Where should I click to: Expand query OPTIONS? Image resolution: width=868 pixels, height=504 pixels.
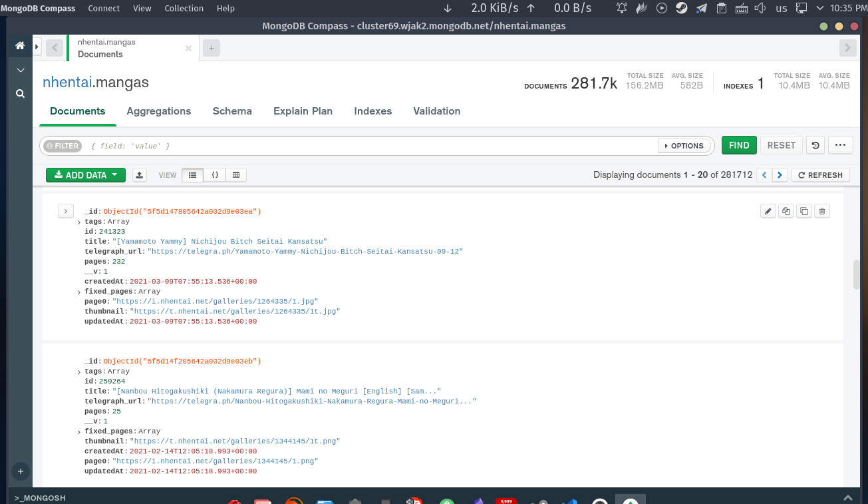684,146
